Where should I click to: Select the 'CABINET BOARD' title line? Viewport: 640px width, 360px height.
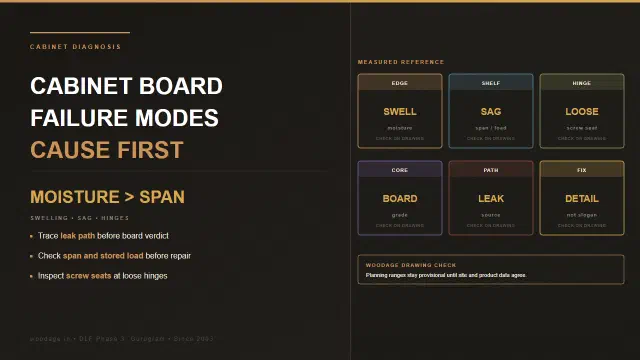(x=127, y=86)
